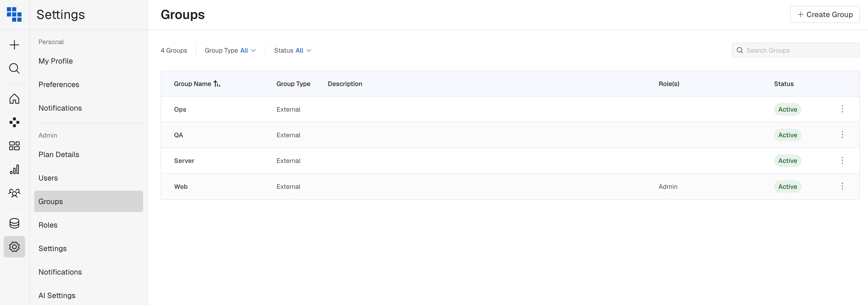Sort by Group Name column arrow
Screen dimensions: 868x305
[217, 84]
